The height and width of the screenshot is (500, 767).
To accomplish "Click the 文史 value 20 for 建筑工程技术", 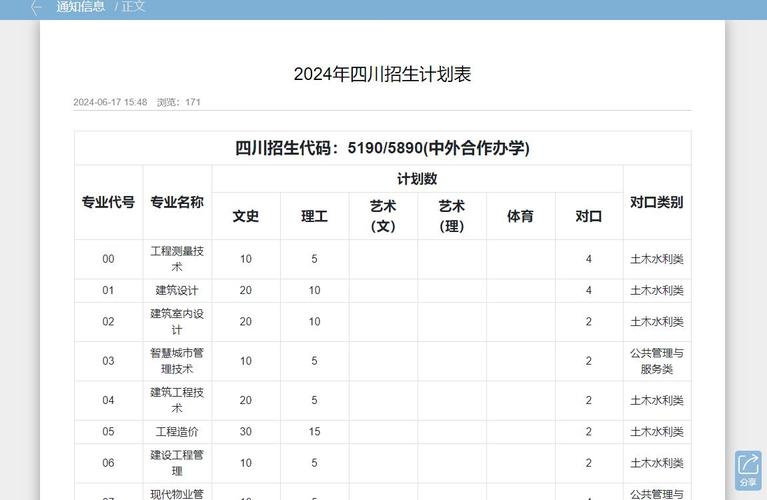I will [246, 400].
